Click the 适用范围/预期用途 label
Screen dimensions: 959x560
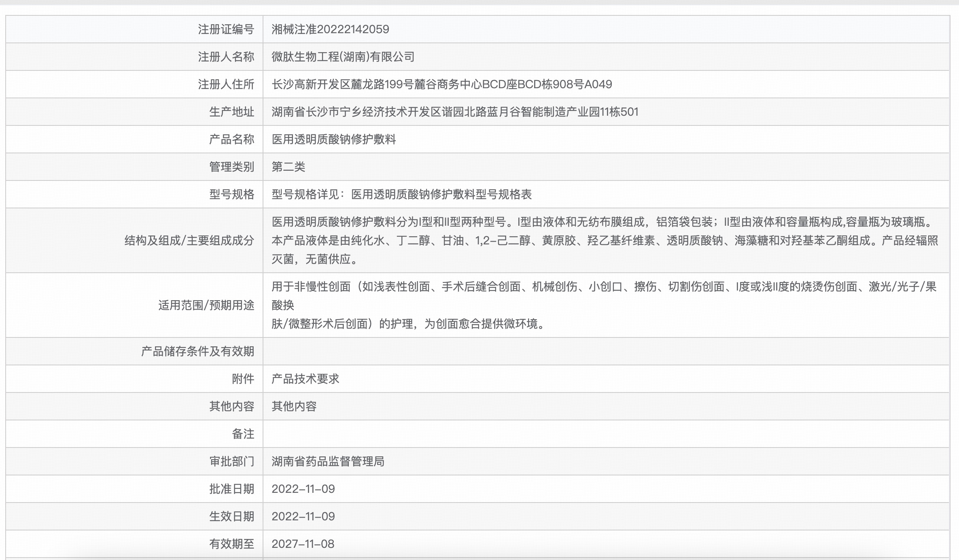click(206, 305)
